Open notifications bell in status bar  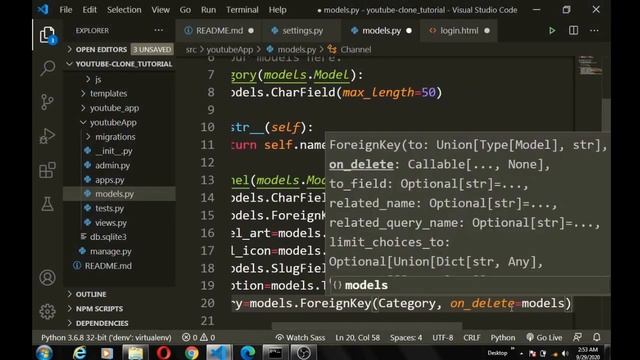(x=597, y=338)
